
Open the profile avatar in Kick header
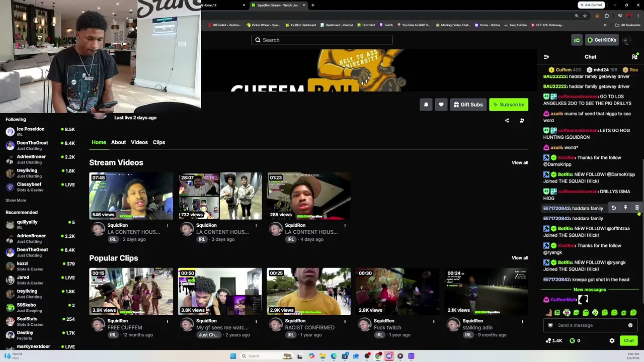[626, 40]
